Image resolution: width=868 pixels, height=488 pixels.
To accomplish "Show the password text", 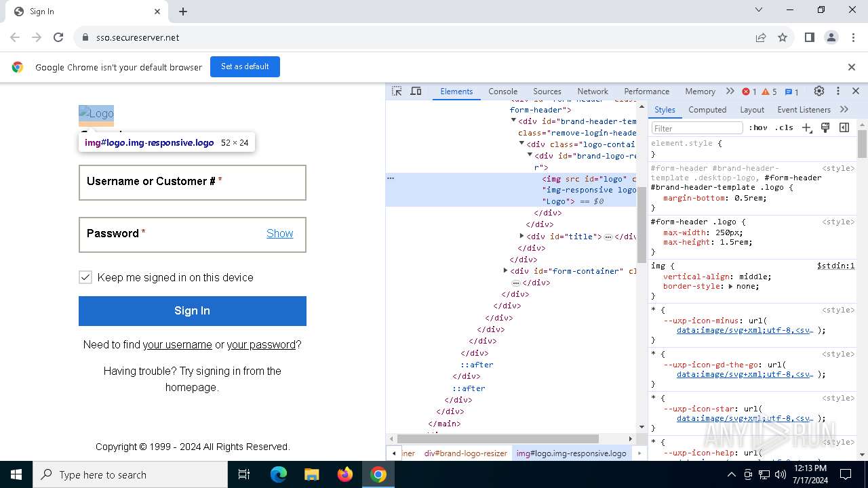I will point(279,233).
